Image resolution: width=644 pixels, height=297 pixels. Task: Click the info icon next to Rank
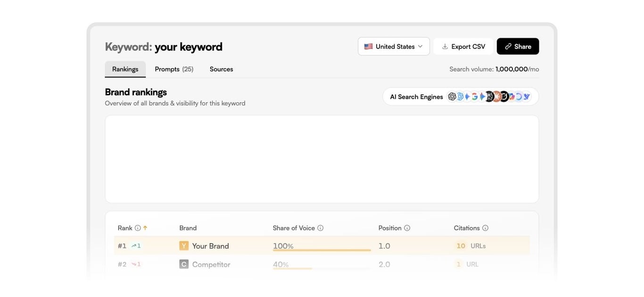[x=138, y=228]
